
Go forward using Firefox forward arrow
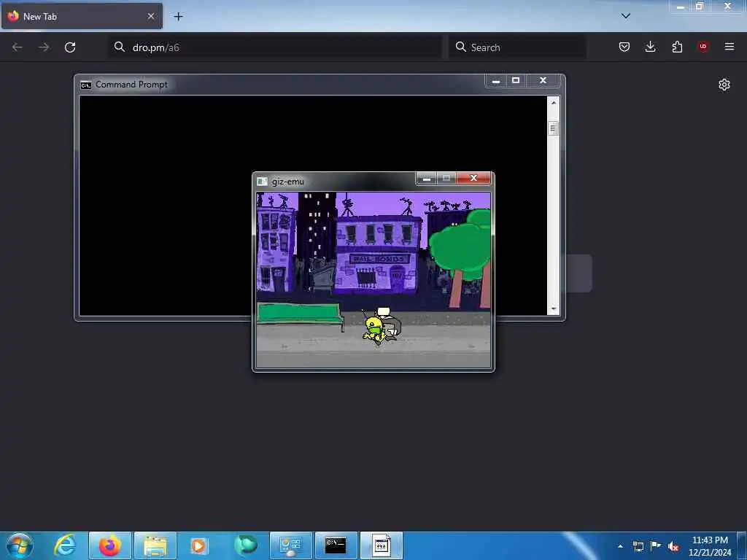43,47
